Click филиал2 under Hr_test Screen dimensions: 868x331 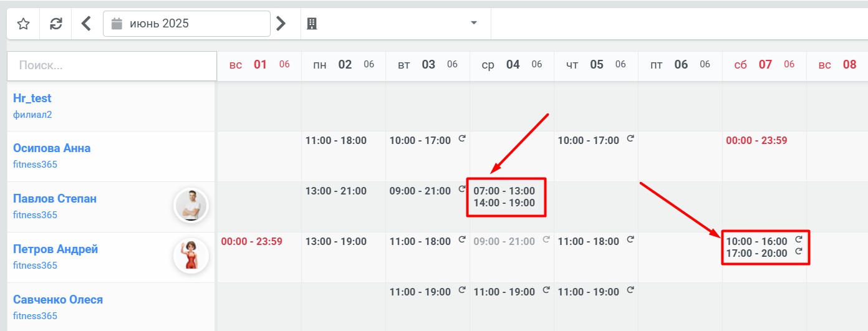[31, 115]
